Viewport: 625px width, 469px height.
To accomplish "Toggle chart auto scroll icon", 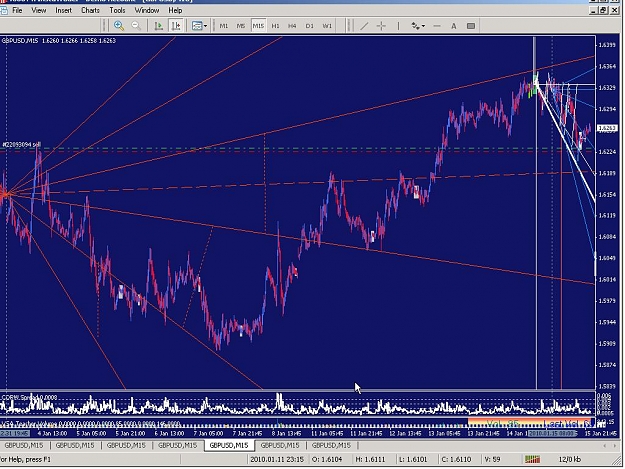I will click(x=159, y=26).
